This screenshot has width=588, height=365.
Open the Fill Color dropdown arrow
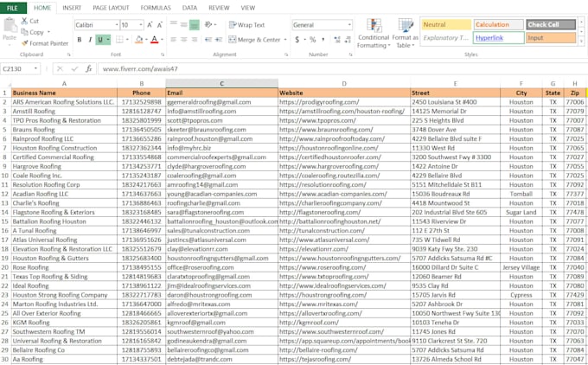pos(146,40)
